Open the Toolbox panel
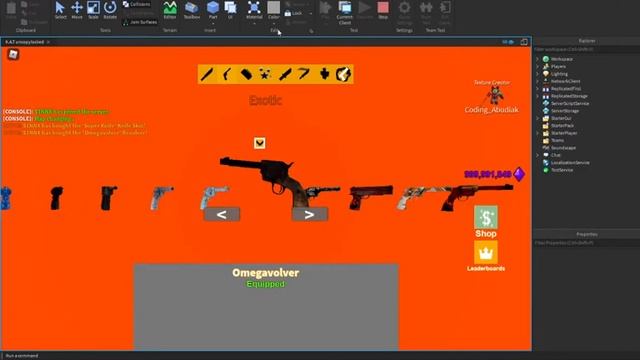This screenshot has width=640, height=360. pos(191,10)
